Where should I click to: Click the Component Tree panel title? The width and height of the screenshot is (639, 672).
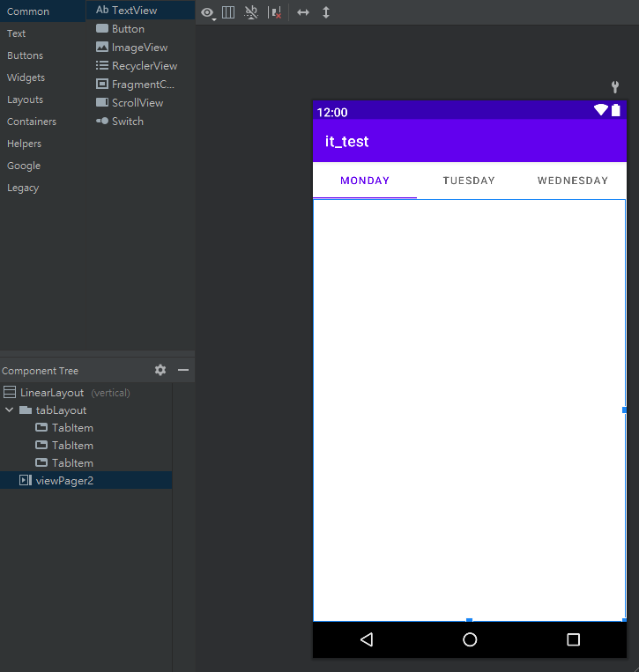[40, 371]
